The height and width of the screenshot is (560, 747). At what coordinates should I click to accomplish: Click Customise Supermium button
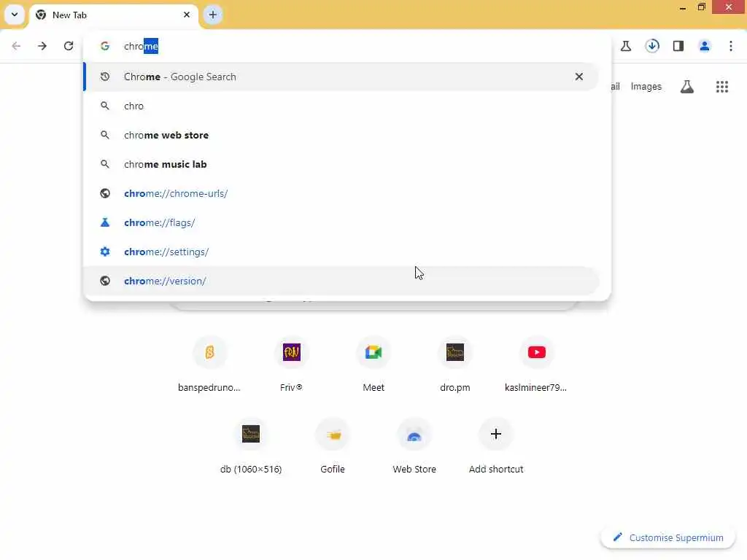[x=668, y=537]
